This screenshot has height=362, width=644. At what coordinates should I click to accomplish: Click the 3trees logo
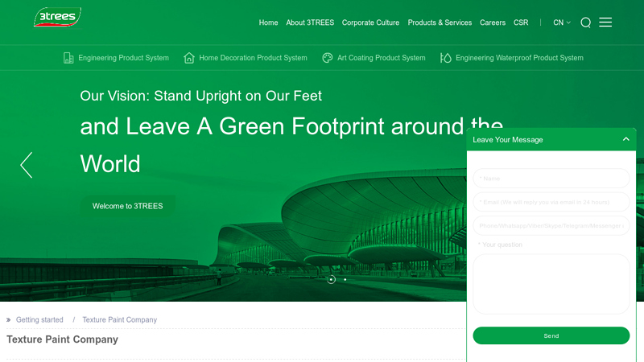point(57,17)
